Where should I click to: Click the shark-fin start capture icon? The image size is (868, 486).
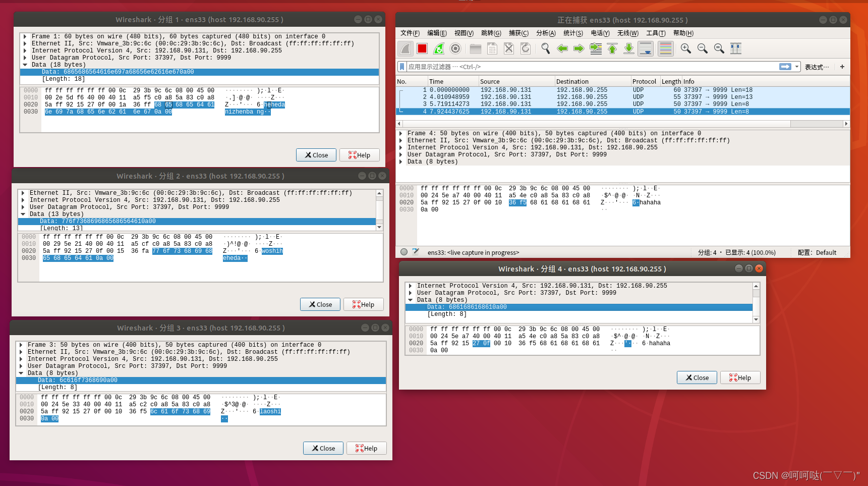406,48
